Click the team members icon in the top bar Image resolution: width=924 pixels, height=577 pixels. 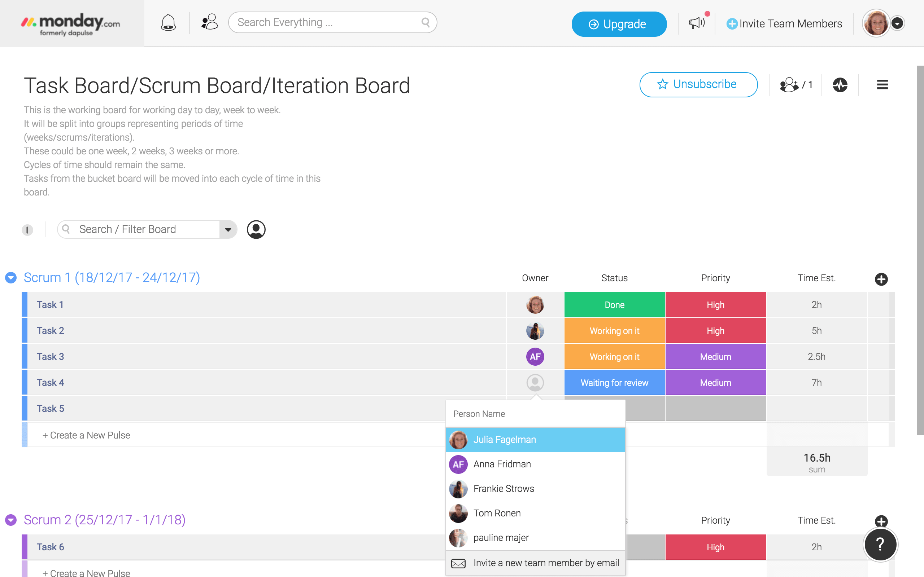coord(210,22)
